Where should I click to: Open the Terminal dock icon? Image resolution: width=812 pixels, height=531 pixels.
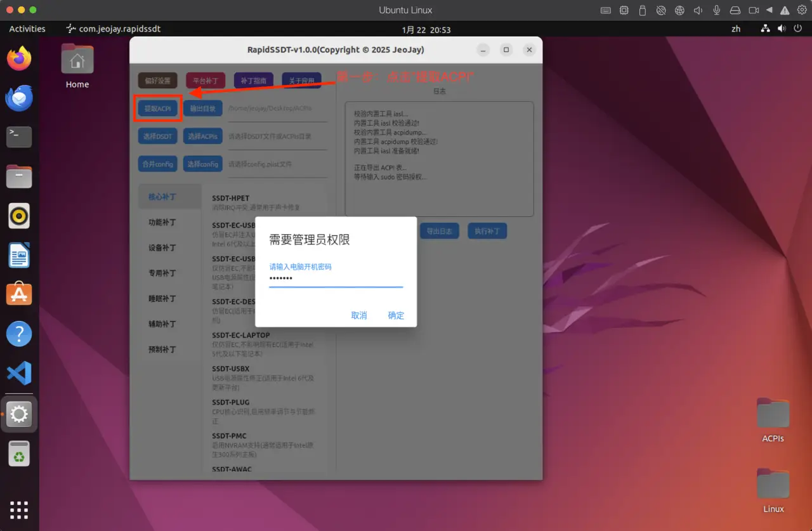pos(19,136)
